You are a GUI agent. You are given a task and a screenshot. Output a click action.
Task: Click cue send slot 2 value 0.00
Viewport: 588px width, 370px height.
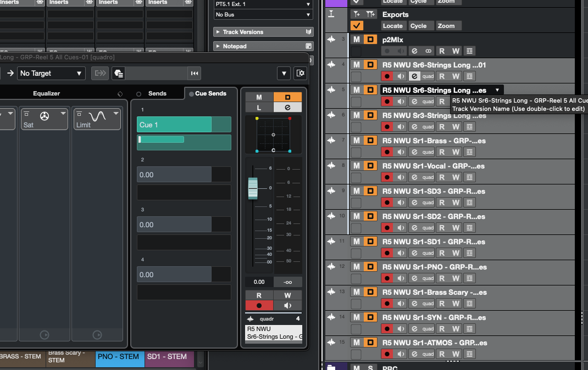(184, 175)
